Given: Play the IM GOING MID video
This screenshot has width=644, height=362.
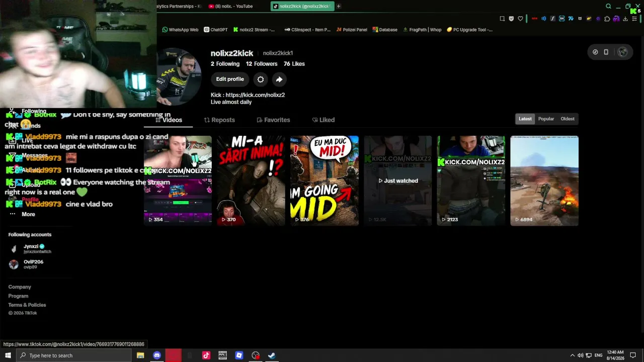Looking at the screenshot, I should [325, 180].
